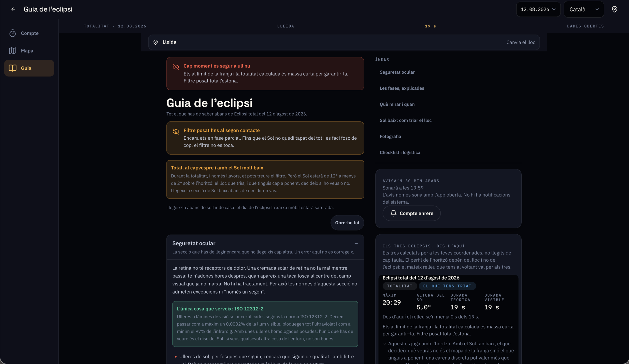Select the Guia book sidebar item
Viewport: 629px width, 364px height.
pyautogui.click(x=29, y=68)
